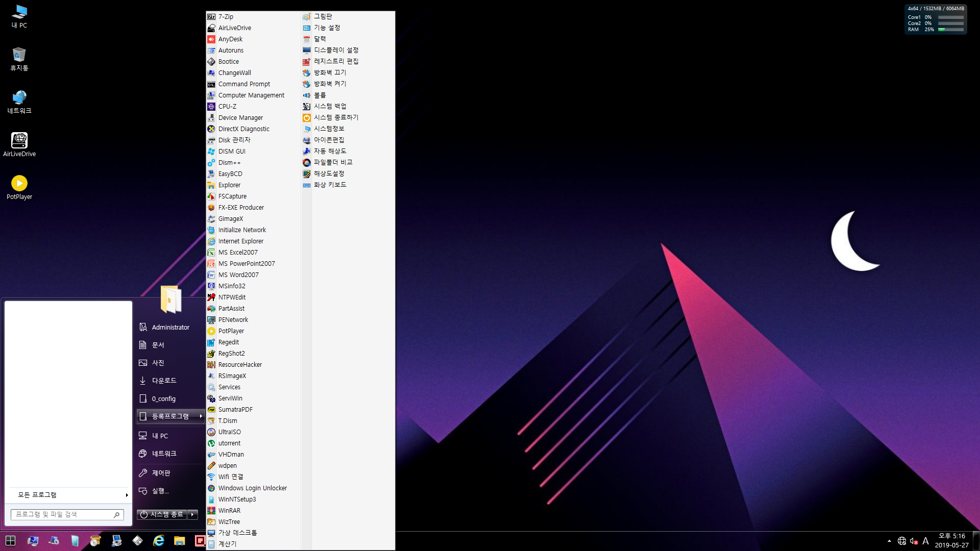
Task: Click the 프로그램 및 파일 검색 search box
Action: [67, 515]
